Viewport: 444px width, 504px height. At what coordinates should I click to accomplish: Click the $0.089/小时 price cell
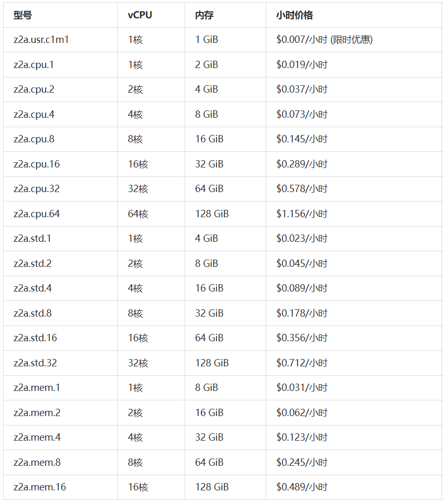302,288
